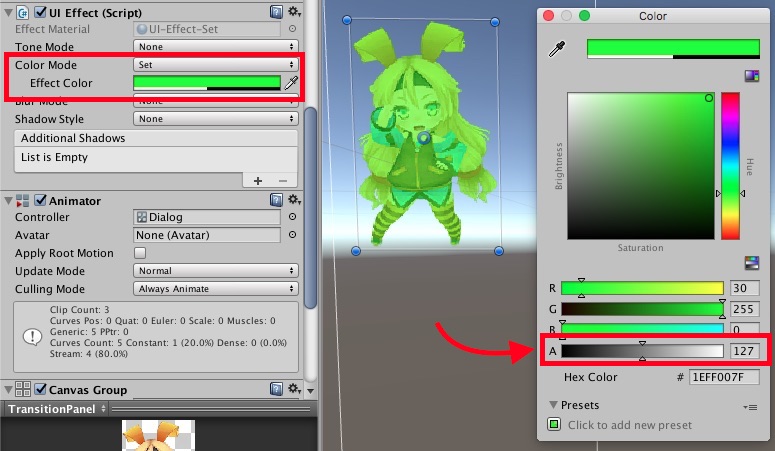This screenshot has width=775, height=451.
Task: Disable the Animator component checkbox
Action: (40, 200)
